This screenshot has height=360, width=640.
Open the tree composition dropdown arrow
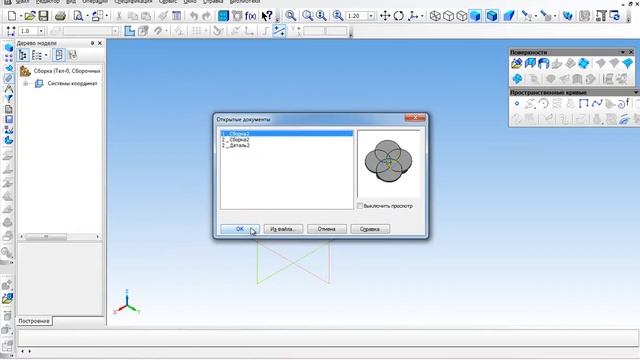pos(46,55)
